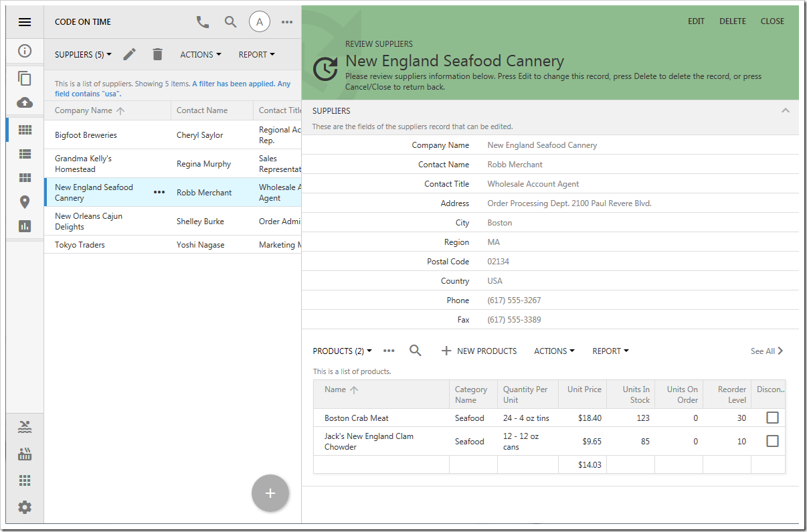Click the pencil edit icon in Suppliers toolbar
Image resolution: width=807 pixels, height=532 pixels.
click(x=129, y=54)
